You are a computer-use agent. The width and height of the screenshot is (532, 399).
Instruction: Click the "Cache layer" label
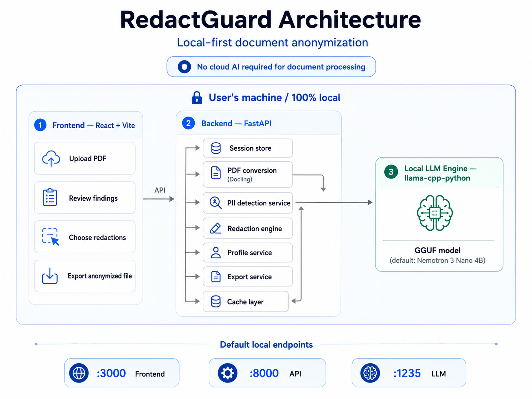[x=245, y=302]
